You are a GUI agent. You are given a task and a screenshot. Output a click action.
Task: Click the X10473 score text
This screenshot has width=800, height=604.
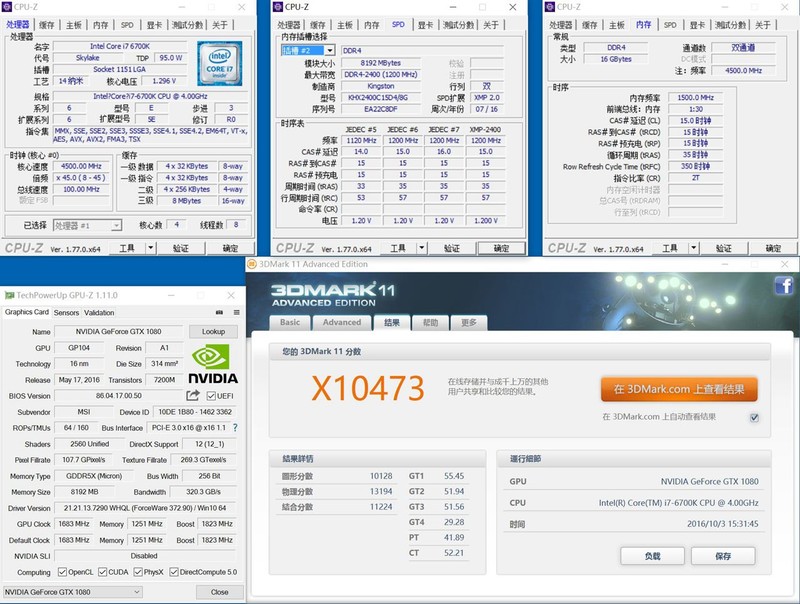(x=367, y=388)
